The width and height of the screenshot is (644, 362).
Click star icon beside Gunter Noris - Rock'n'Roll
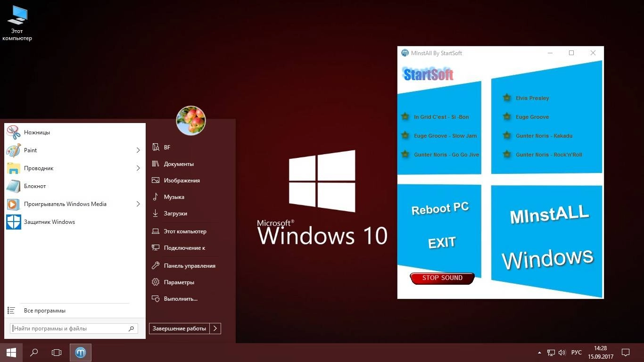point(507,155)
